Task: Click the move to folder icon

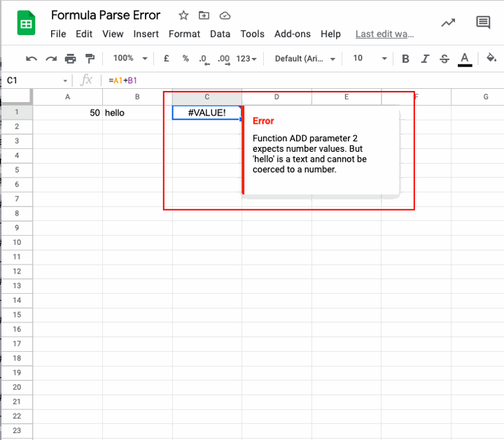Action: pos(204,15)
